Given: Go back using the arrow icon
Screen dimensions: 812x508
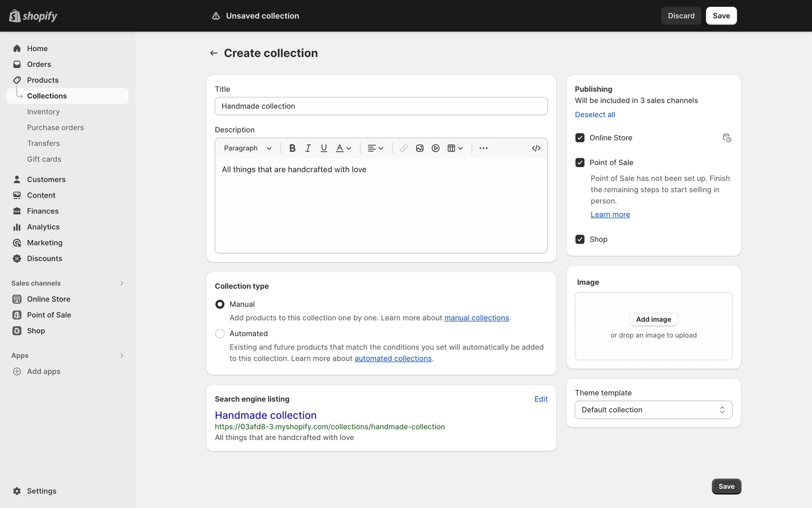Looking at the screenshot, I should coord(214,53).
